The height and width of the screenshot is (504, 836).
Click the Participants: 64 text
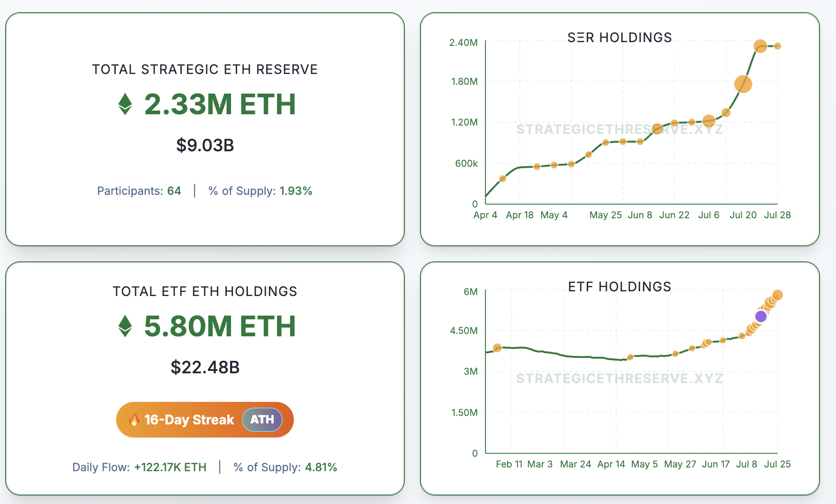coord(139,191)
